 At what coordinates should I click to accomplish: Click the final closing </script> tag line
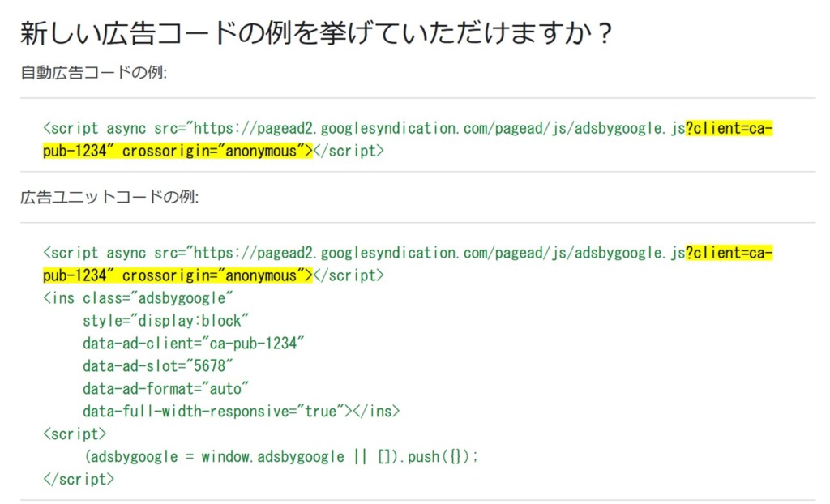(79, 479)
